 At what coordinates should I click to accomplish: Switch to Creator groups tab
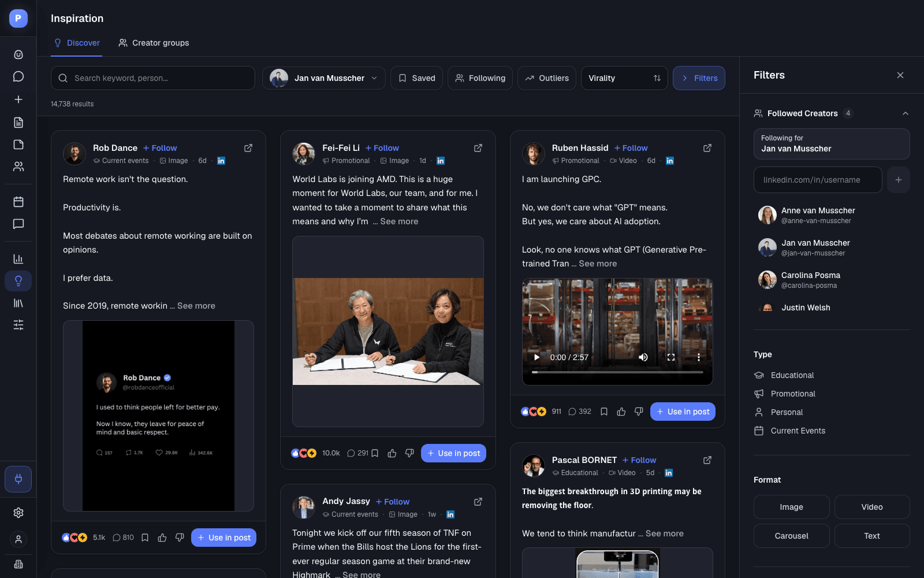(x=154, y=43)
